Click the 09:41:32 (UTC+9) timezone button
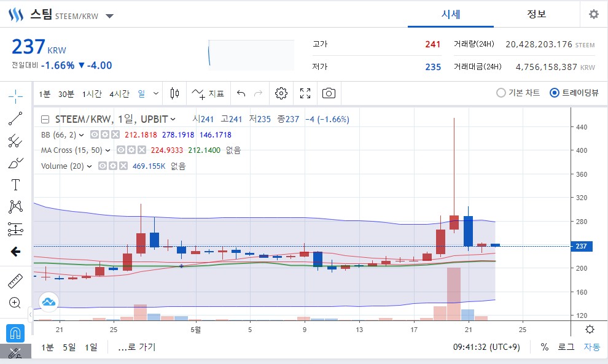The width and height of the screenshot is (608, 364). [x=486, y=347]
